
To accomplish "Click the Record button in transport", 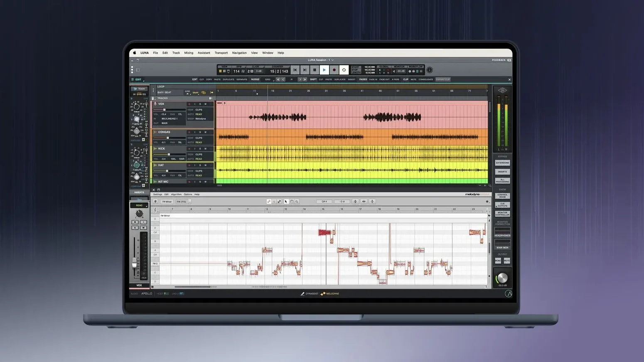I will pyautogui.click(x=334, y=70).
